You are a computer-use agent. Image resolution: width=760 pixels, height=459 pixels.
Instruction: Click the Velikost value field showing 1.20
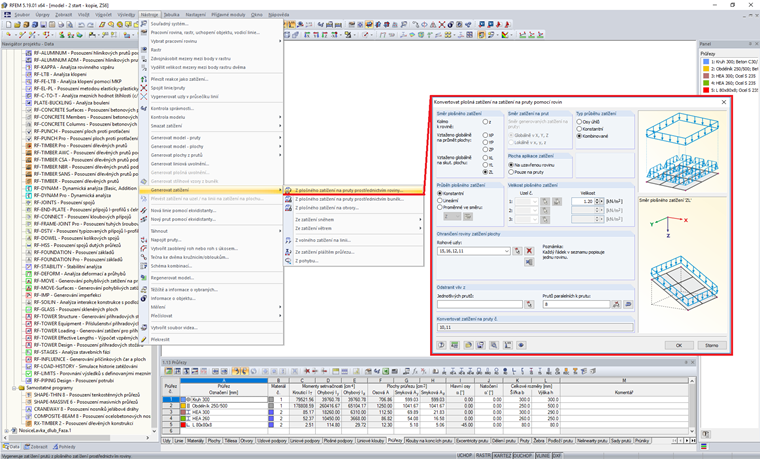coord(583,201)
